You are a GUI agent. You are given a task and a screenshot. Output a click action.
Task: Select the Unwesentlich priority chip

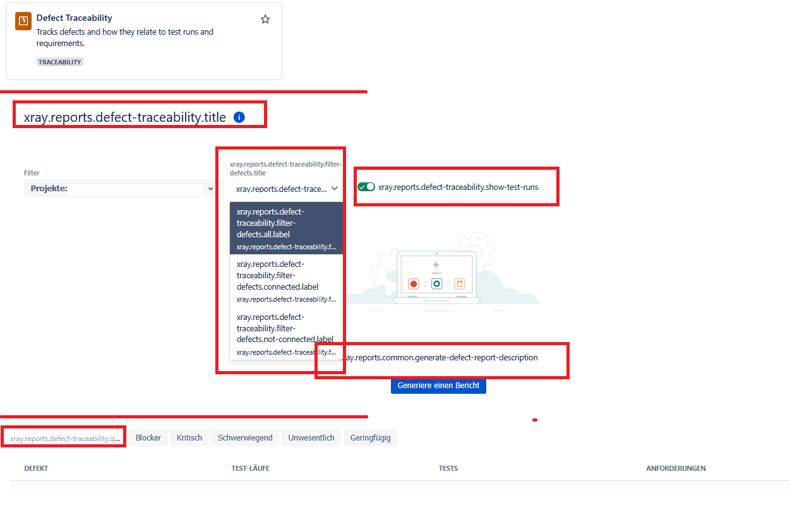311,437
